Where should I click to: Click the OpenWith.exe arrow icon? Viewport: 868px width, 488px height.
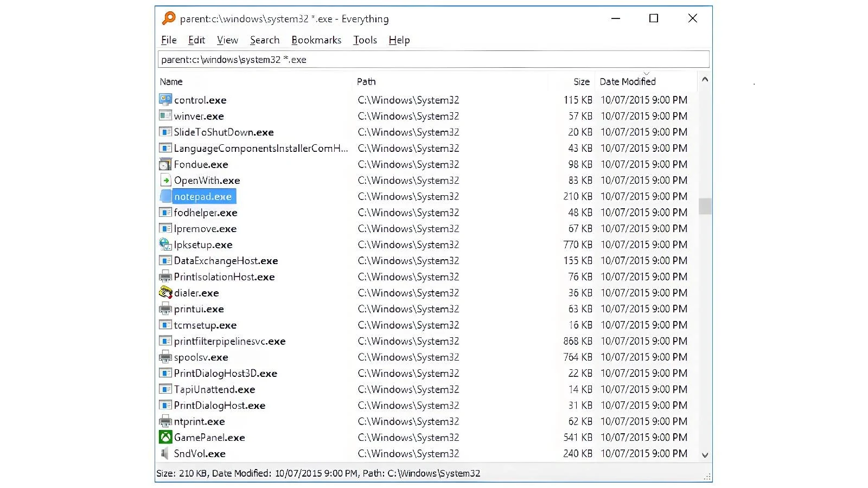tap(165, 180)
